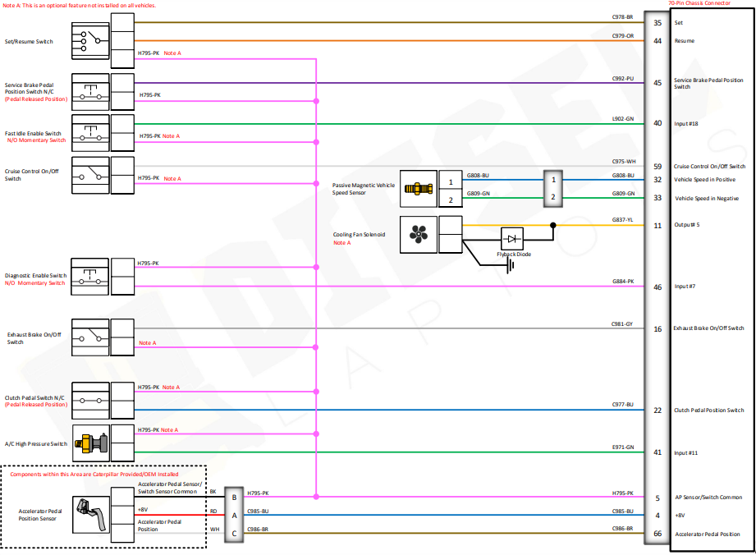Click the Accelerator Pedal Position Sensor icon

tap(91, 514)
